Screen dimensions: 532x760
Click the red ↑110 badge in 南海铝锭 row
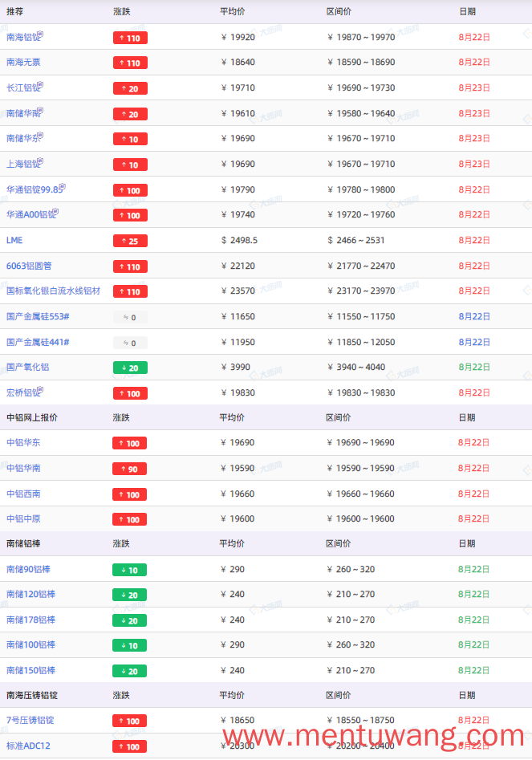click(x=130, y=38)
